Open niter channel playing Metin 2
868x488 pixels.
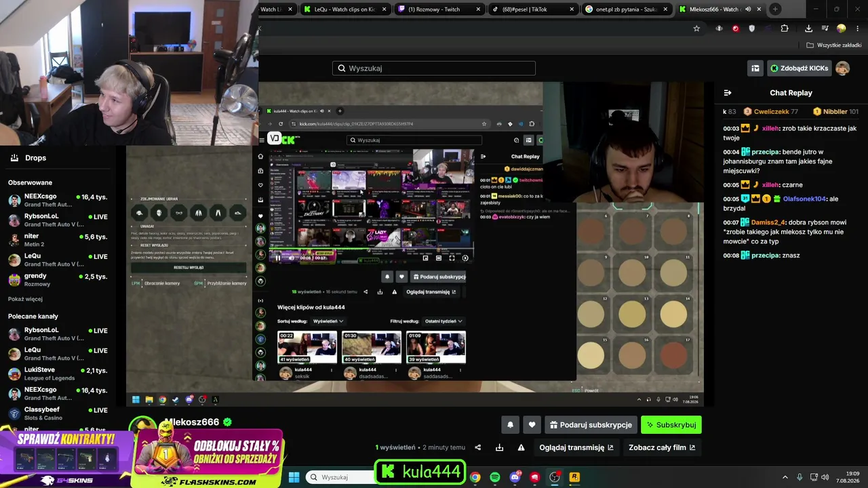click(58, 240)
